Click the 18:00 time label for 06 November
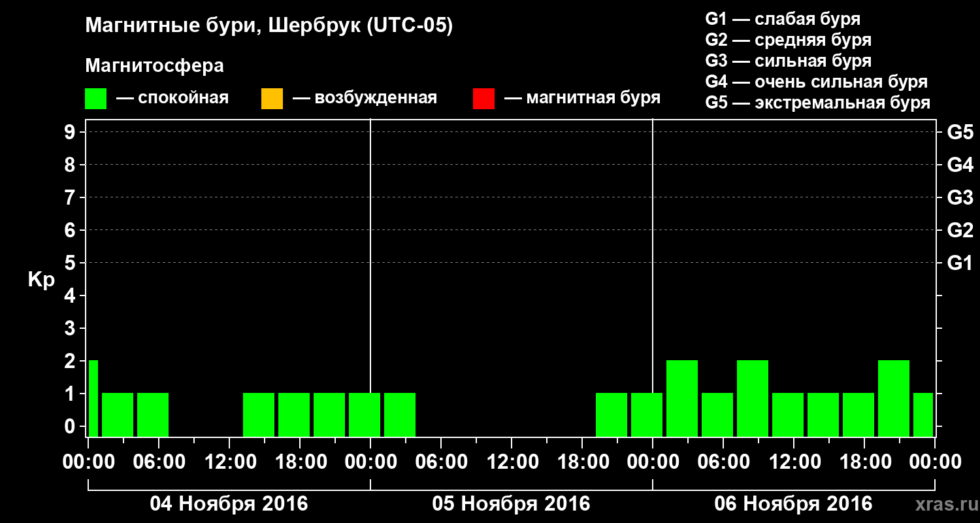The image size is (980, 523). pos(864,462)
